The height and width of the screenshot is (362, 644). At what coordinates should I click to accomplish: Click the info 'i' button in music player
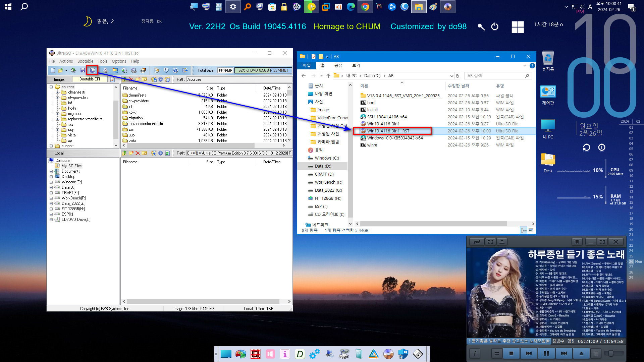tap(475, 353)
